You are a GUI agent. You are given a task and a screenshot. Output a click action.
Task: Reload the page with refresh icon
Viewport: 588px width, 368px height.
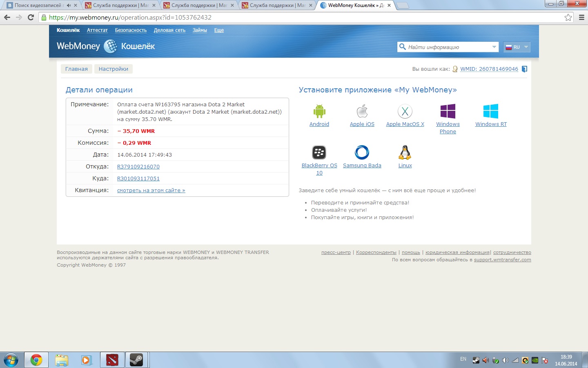click(x=31, y=17)
